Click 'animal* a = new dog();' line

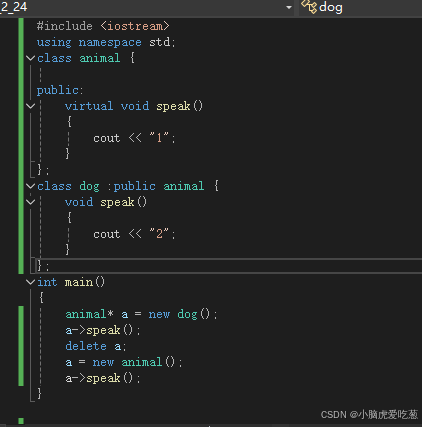coord(141,314)
